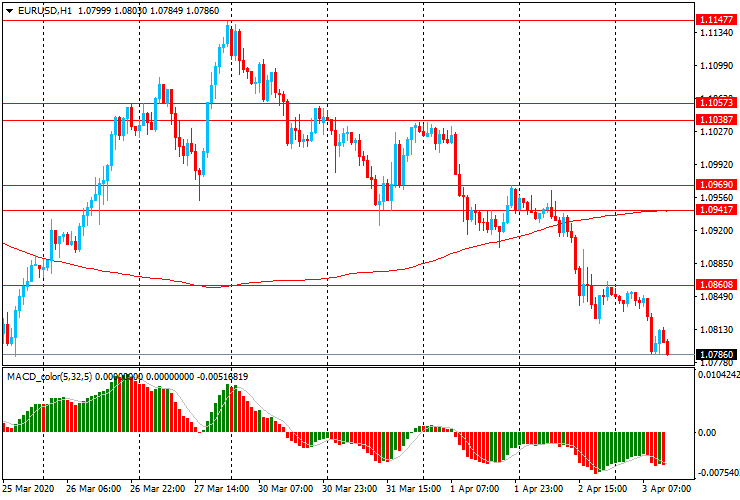The image size is (740, 500).
Task: Click the 3 Apr 07:00 time label
Action: [x=667, y=489]
